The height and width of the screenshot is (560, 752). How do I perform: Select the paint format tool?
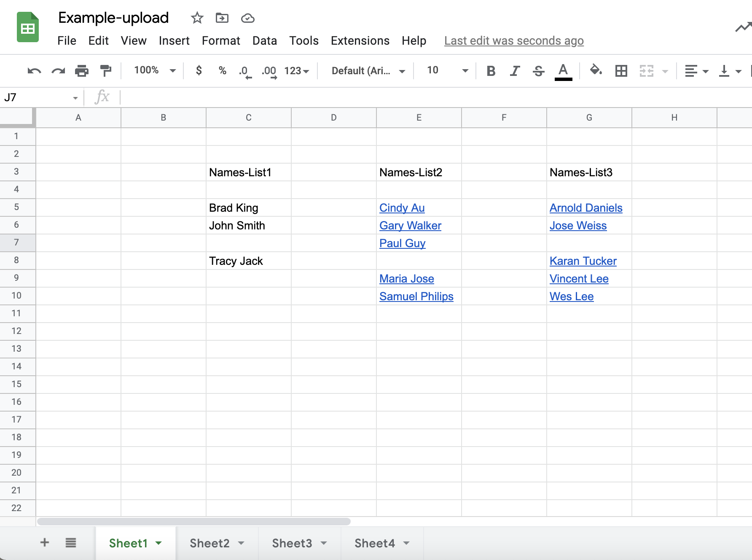point(105,71)
